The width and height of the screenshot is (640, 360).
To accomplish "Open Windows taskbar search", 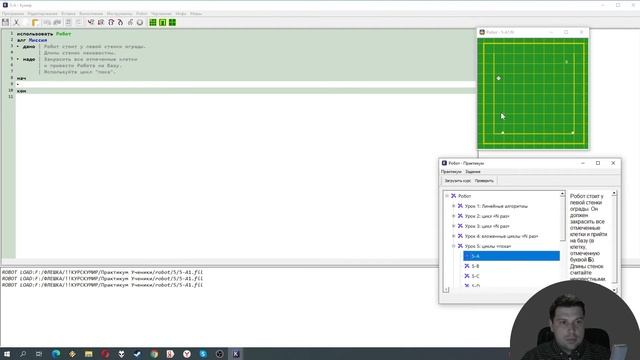I will pyautogui.click(x=23, y=354).
